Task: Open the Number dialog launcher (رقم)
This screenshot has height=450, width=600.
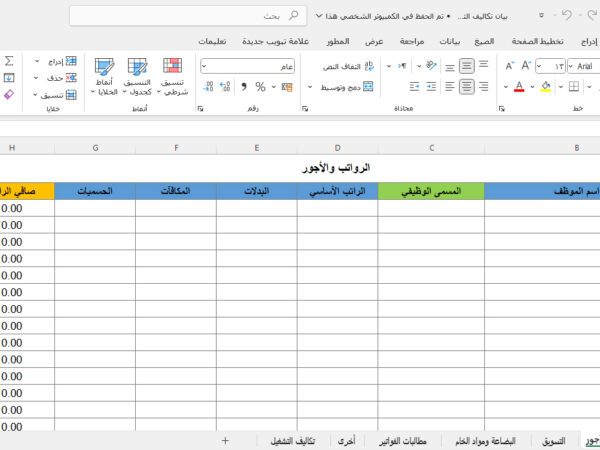Action: click(201, 109)
